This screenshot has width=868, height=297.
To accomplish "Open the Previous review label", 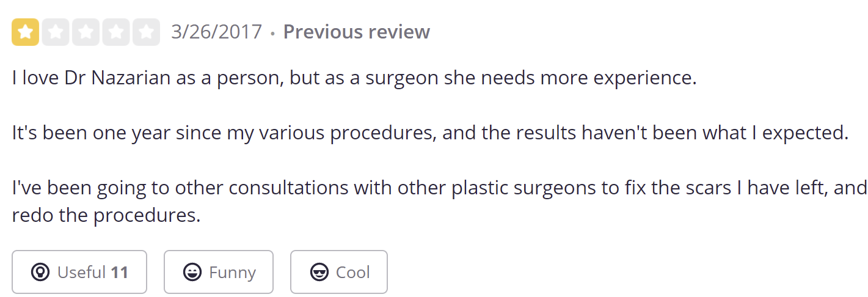I will point(357,32).
